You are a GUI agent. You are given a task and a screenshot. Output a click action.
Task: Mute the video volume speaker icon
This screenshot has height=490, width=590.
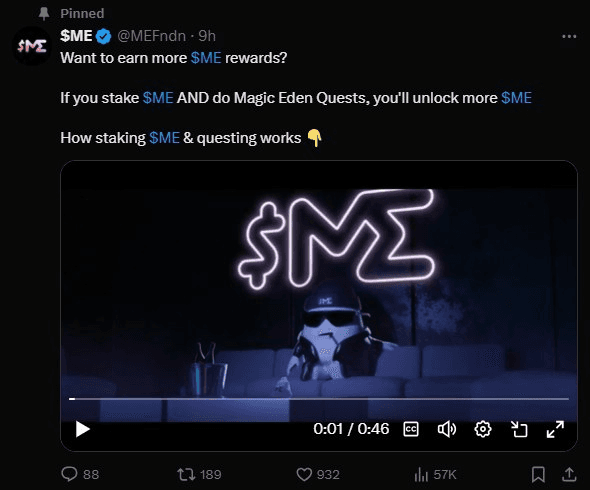447,429
